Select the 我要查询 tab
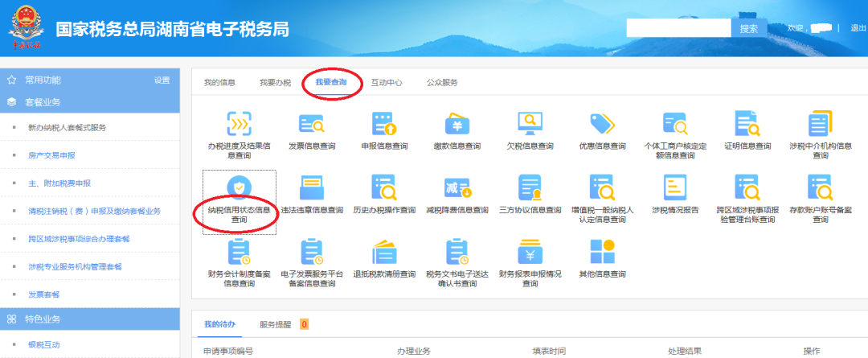Viewport: 868px width, 358px height. [x=331, y=83]
